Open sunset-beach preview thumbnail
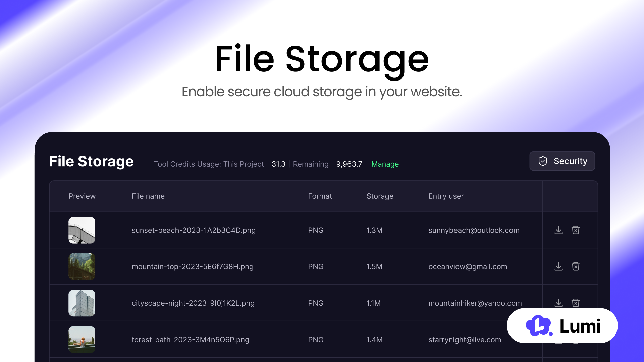This screenshot has width=644, height=362. [x=82, y=230]
